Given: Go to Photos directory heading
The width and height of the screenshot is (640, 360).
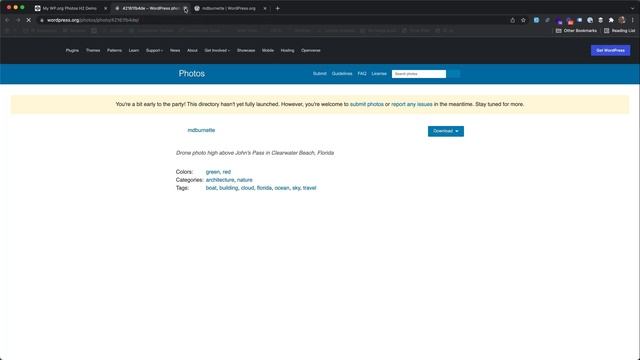Looking at the screenshot, I should point(191,73).
